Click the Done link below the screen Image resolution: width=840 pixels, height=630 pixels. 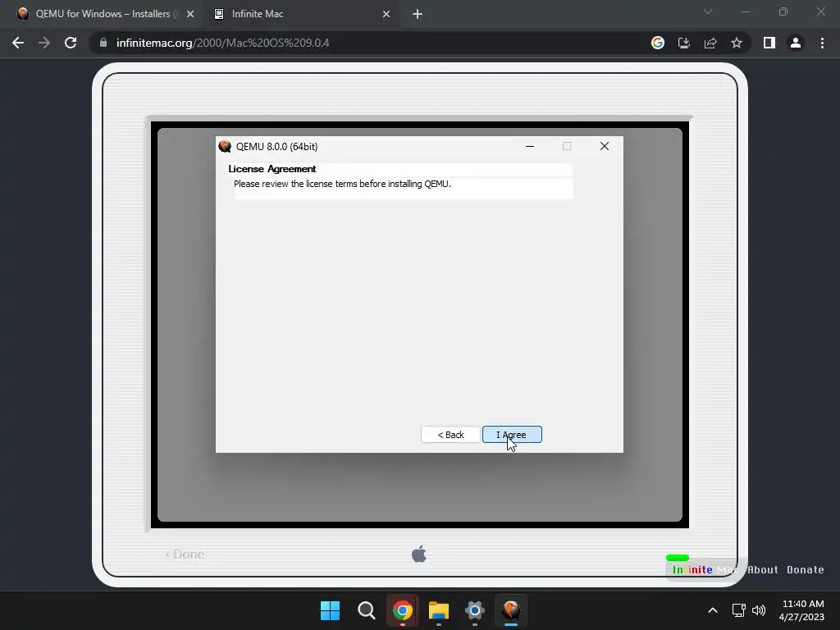(x=185, y=555)
